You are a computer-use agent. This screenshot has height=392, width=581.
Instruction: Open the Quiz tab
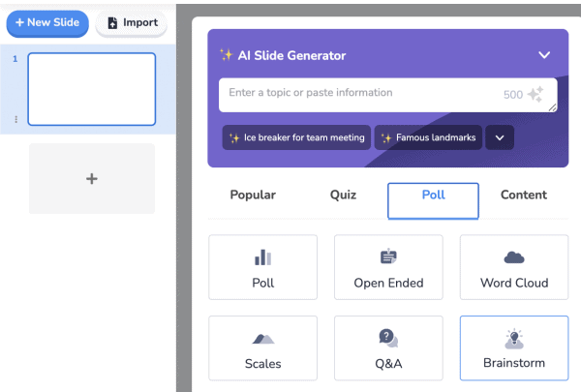click(x=343, y=195)
